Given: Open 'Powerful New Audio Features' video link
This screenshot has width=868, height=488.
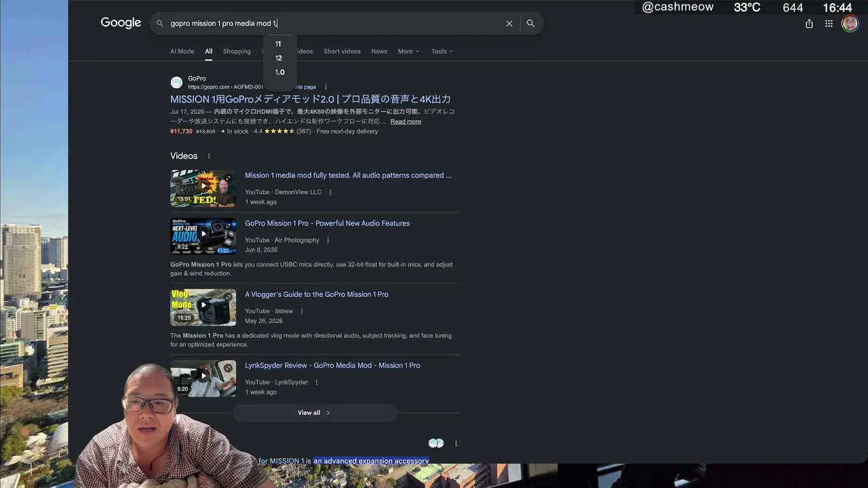Looking at the screenshot, I should [327, 224].
